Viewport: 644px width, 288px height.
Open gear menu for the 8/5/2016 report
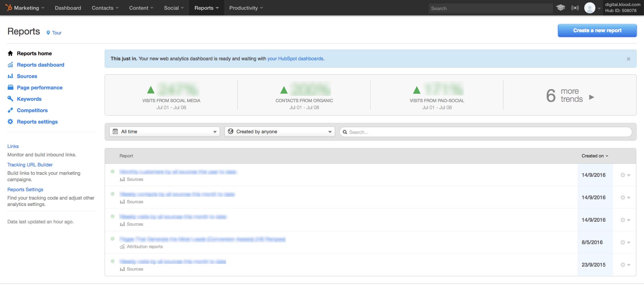pyautogui.click(x=625, y=242)
